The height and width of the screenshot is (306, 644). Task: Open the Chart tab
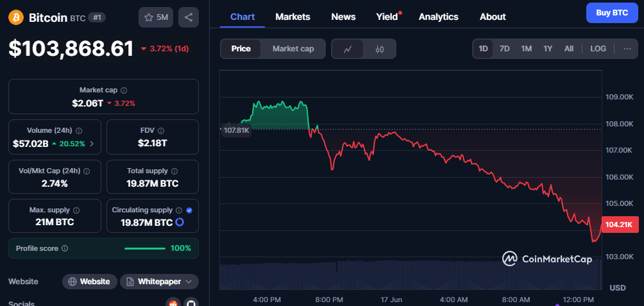(242, 17)
